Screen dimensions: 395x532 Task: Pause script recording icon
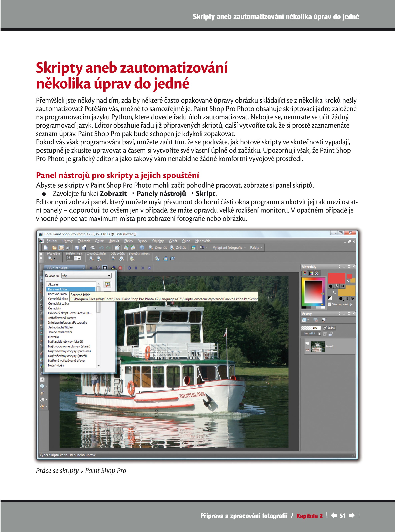(x=136, y=268)
